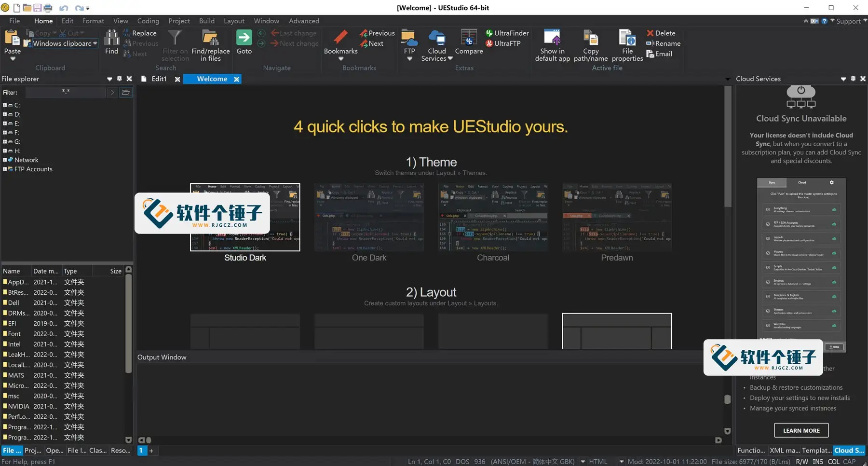Open the Advanced ribbon tab
Viewport: 868px width, 466px height.
304,21
